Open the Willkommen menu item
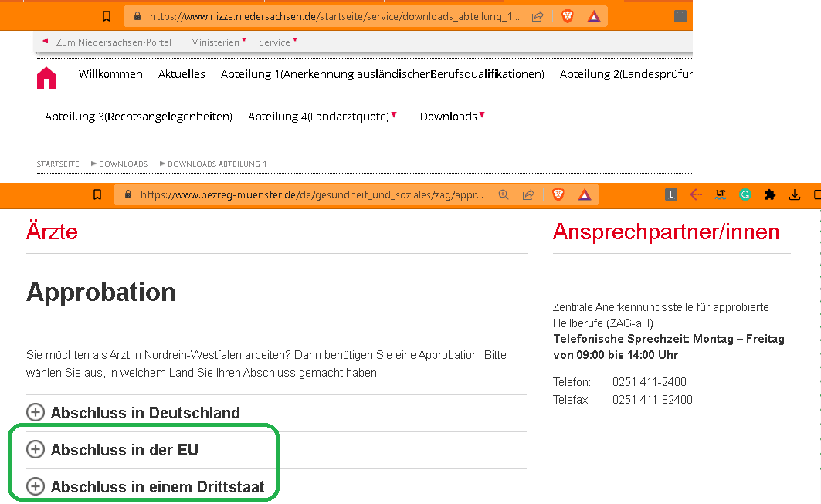The height and width of the screenshot is (504, 821). (110, 74)
